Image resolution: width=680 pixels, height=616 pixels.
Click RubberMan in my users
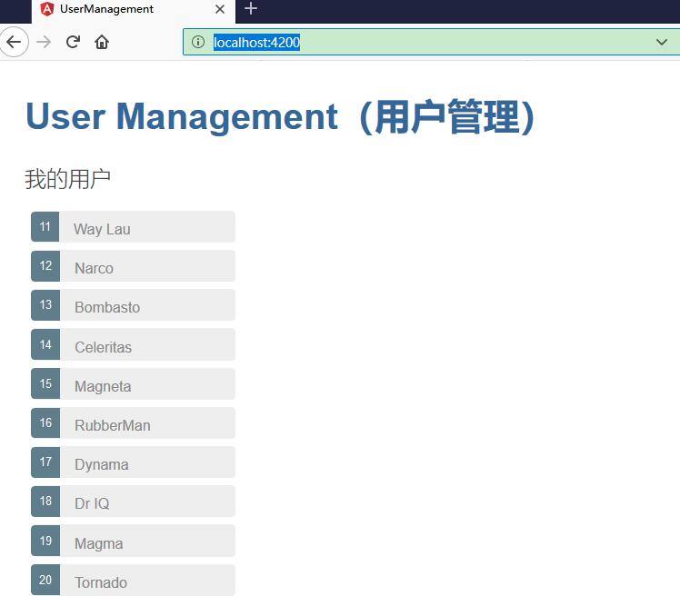click(133, 423)
